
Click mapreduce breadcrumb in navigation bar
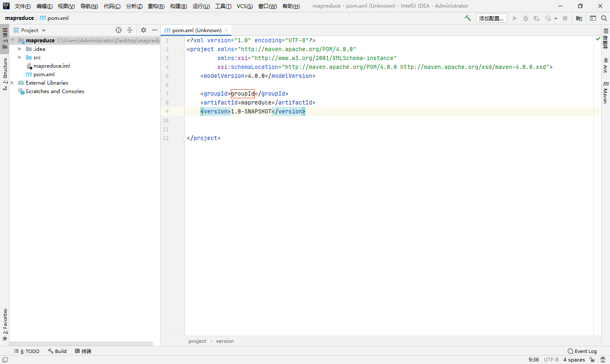(19, 18)
